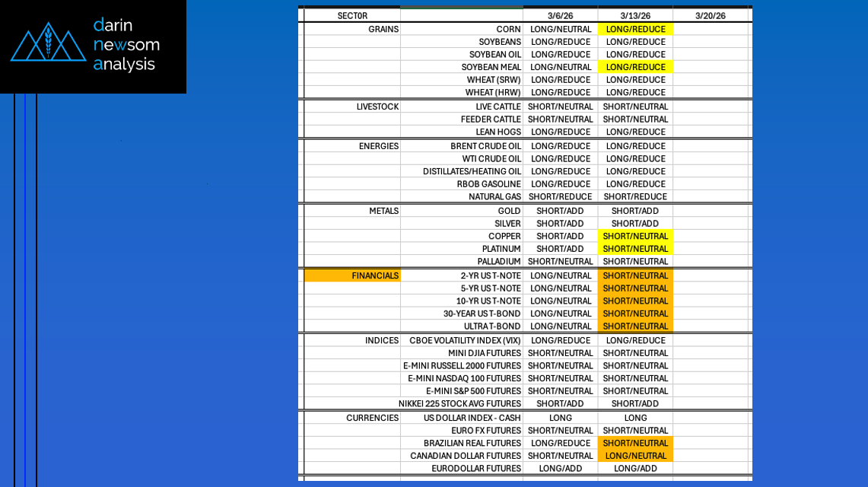Select the INDICES sector label
Viewport: 868px width, 487px height.
coord(382,340)
